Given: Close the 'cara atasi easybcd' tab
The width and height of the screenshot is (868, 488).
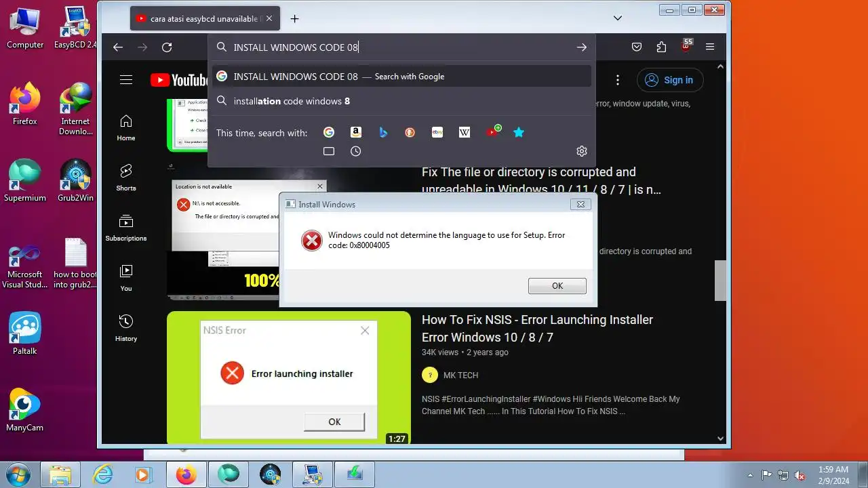Looking at the screenshot, I should tap(269, 19).
